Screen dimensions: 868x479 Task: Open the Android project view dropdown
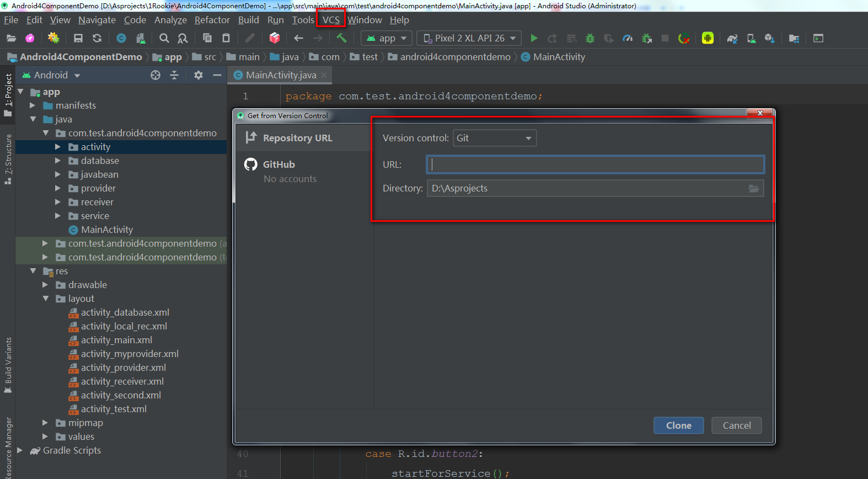click(x=51, y=75)
